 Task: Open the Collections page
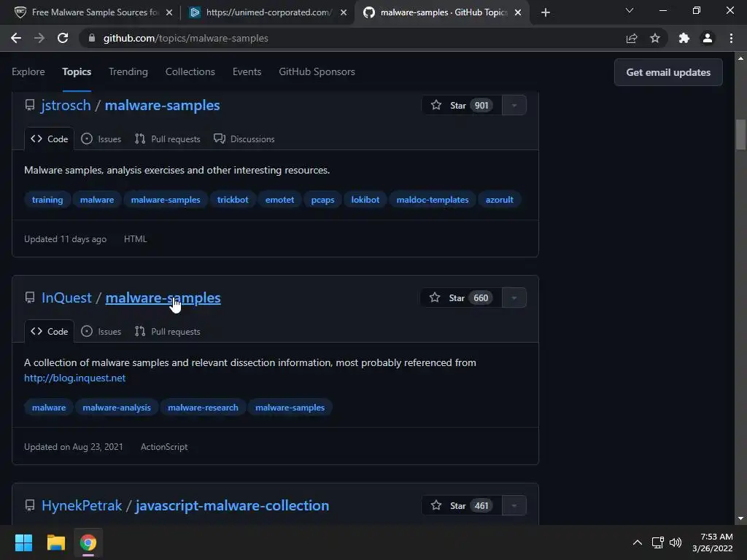click(x=190, y=72)
